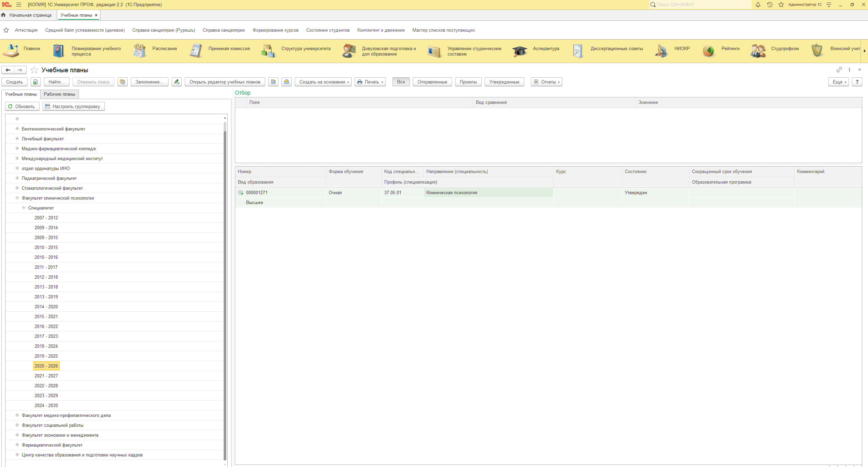This screenshot has width=868, height=467.
Task: Switch to Рабочие планы tab
Action: click(60, 94)
